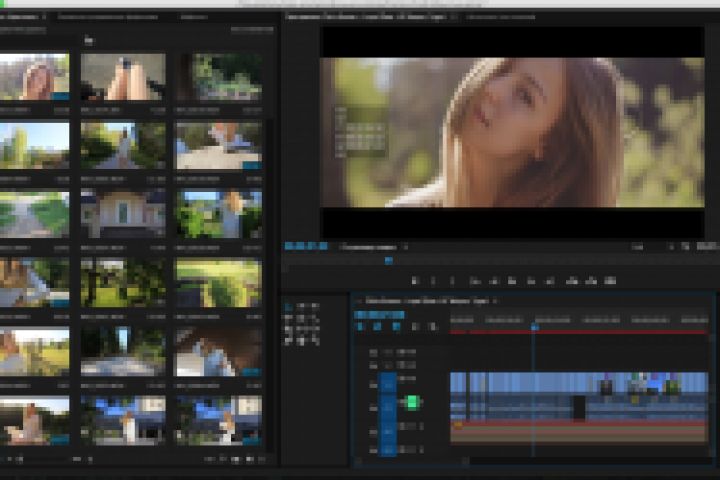
Task: Select the sequence tab in the timeline panel
Action: [x=427, y=301]
